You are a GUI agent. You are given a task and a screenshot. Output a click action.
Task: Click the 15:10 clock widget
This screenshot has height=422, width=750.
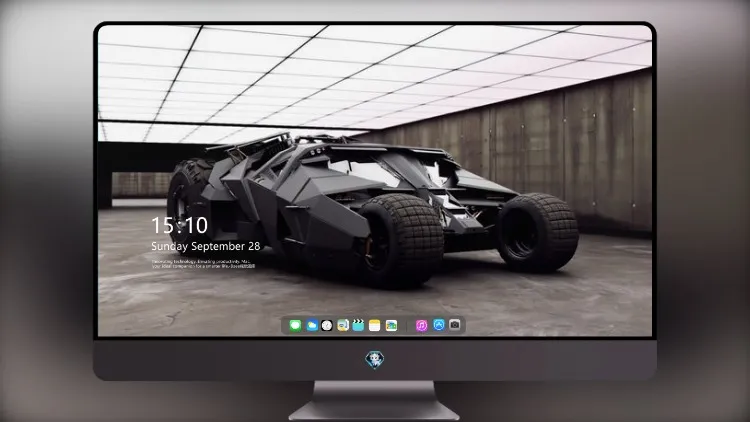(179, 225)
